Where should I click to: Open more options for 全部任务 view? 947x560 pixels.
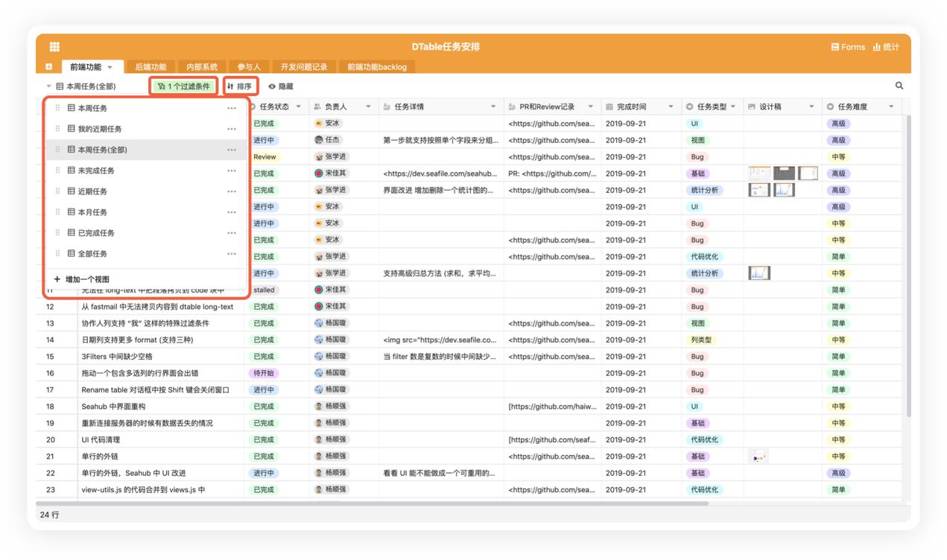pos(232,254)
